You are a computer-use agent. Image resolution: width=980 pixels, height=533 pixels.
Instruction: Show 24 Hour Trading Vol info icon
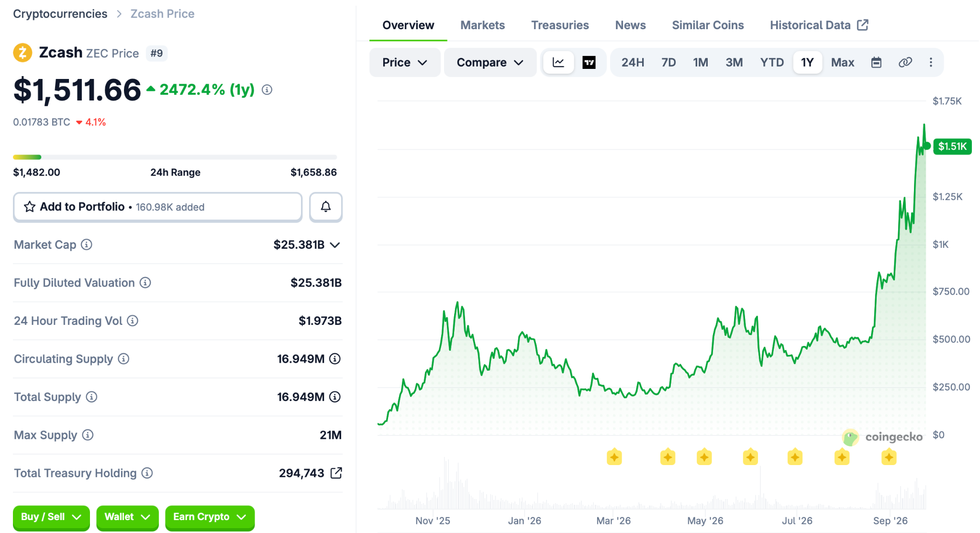[133, 321]
